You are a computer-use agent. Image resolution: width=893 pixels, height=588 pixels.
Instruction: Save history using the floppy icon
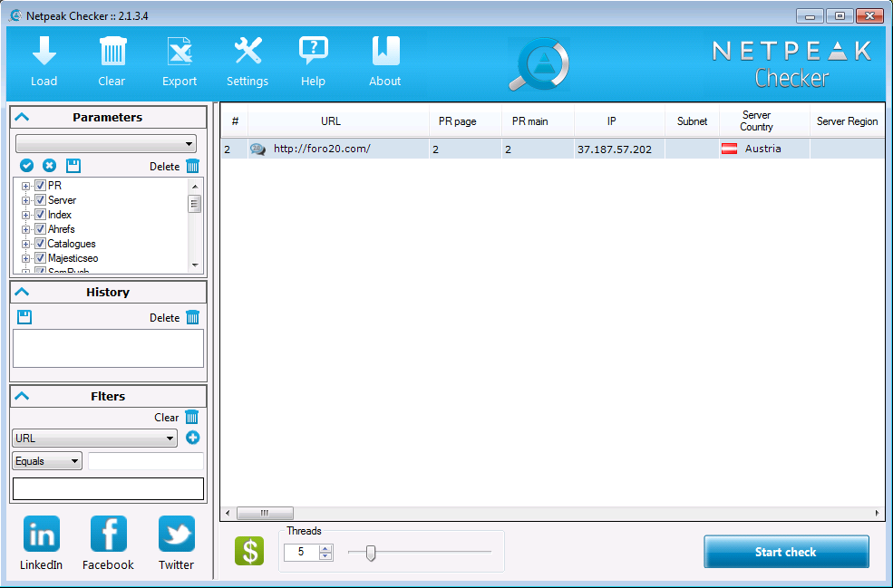(24, 317)
